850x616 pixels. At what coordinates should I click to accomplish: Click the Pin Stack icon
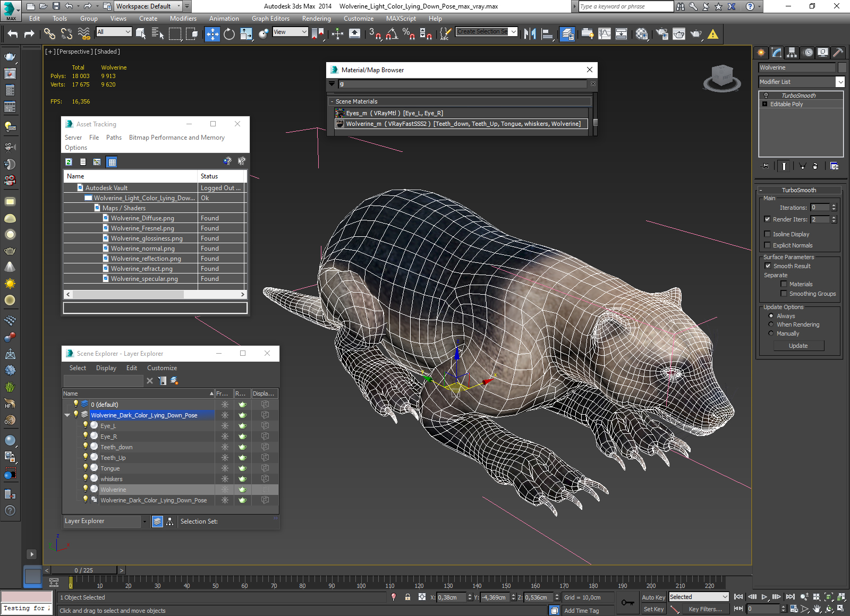tap(765, 166)
